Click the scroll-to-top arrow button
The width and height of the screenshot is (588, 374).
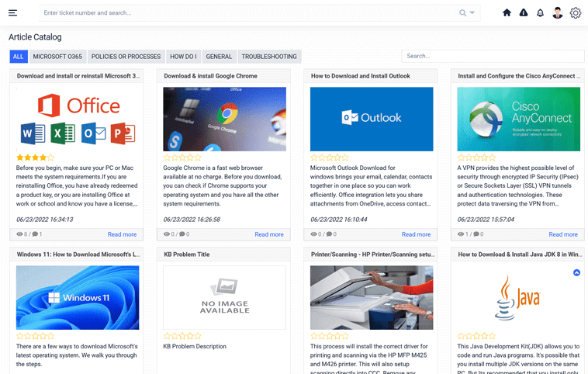pyautogui.click(x=576, y=272)
